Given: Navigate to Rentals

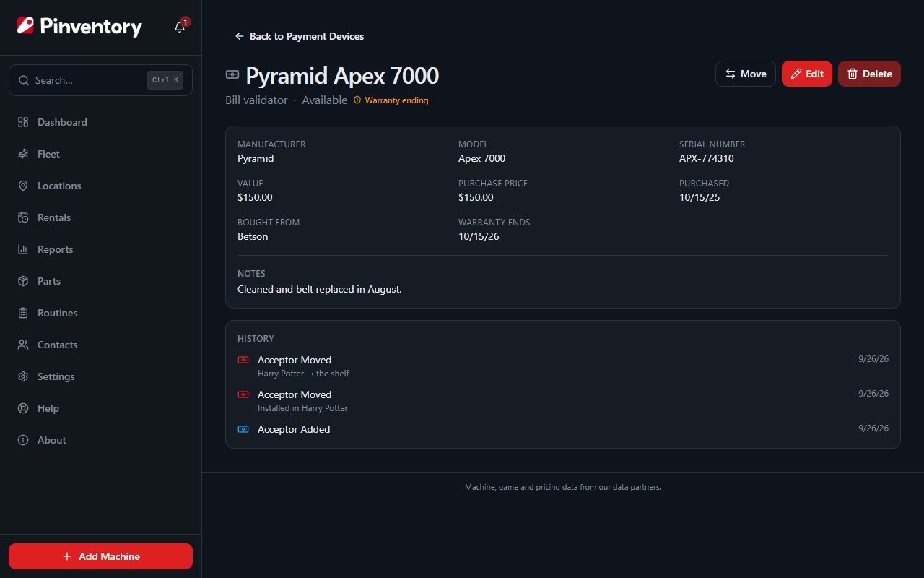Looking at the screenshot, I should [100, 217].
